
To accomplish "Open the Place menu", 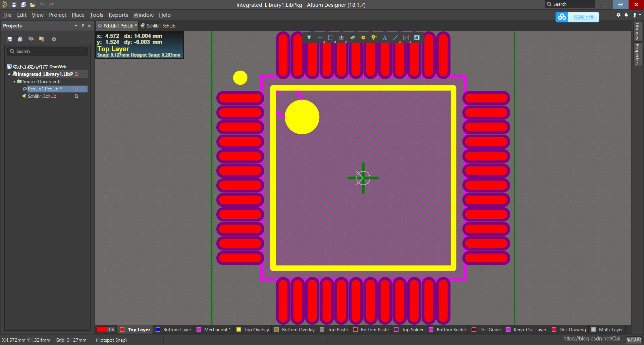I will pos(78,15).
